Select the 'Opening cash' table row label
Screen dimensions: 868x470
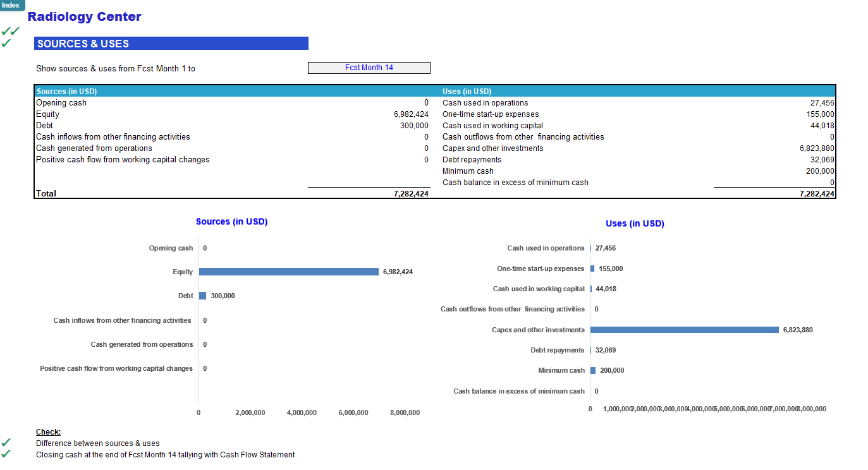click(x=61, y=103)
